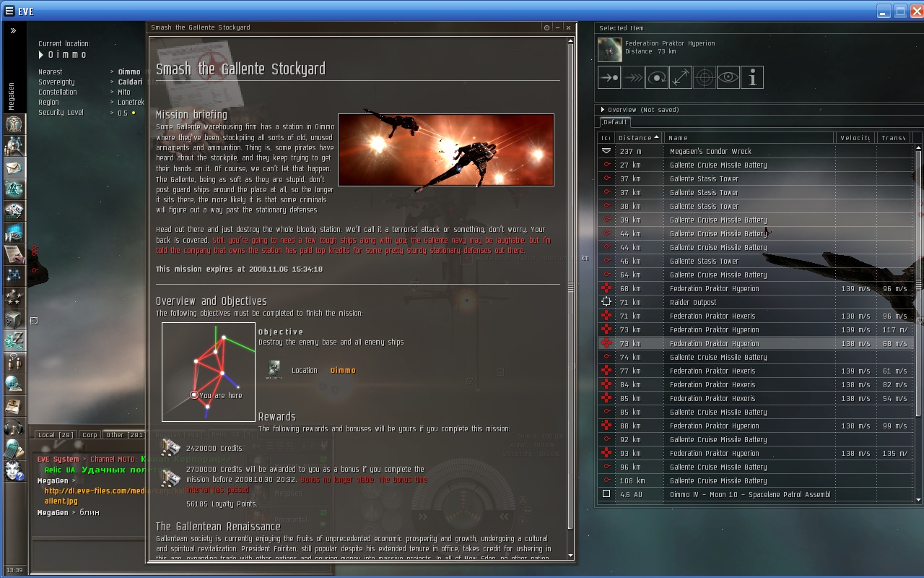Sort overview by the Transv column header
Image resolution: width=924 pixels, height=578 pixels.
(894, 137)
